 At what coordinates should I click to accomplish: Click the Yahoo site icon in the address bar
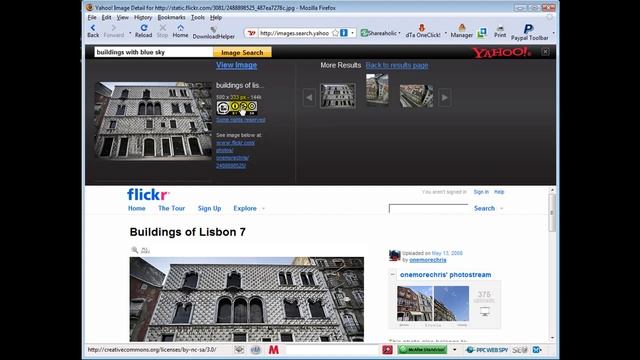251,33
